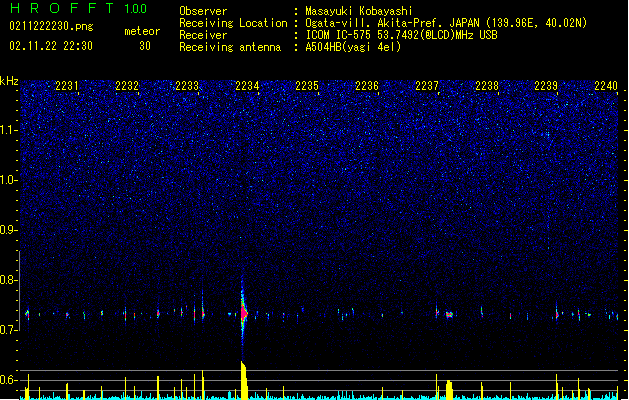The image size is (629, 400).
Task: Click the 2240 time marker
Action: 606,86
